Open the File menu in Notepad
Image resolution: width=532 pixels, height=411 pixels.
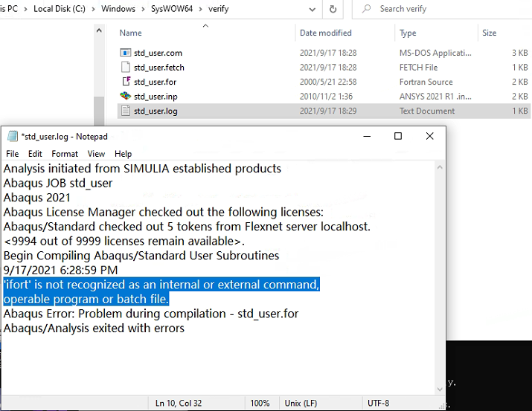click(x=12, y=154)
